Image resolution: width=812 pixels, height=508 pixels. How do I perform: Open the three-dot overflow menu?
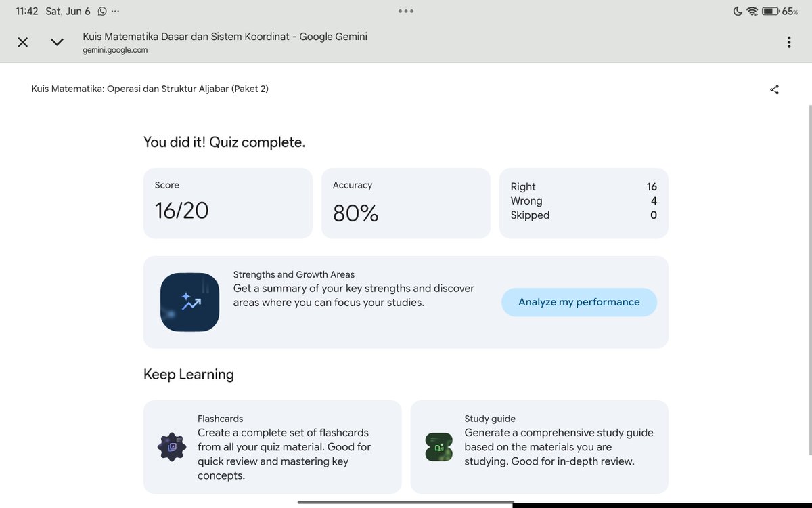coord(789,42)
